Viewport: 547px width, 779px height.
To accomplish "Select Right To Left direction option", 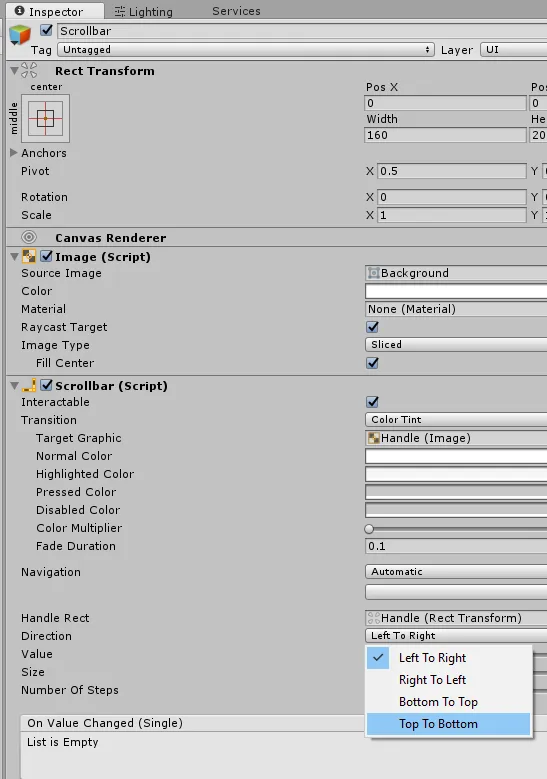I will tap(449, 680).
